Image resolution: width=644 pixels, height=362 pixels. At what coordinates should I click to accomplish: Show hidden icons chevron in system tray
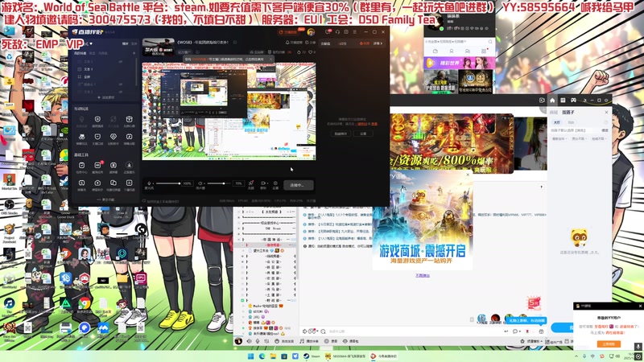[576, 356]
